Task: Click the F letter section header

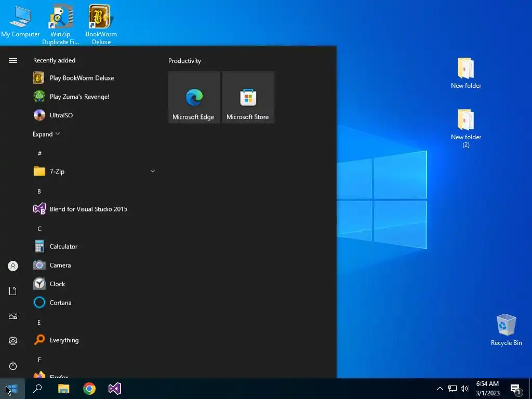Action: [39, 360]
